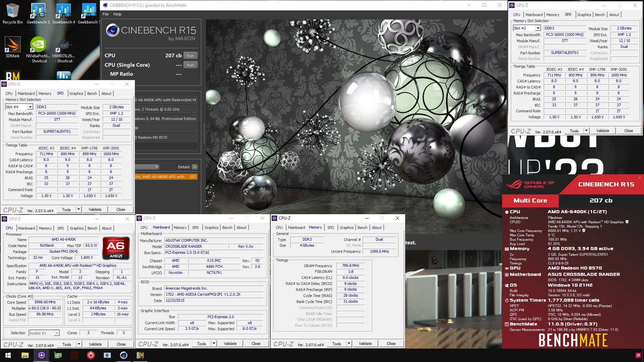Click the Cinebench R15 logo sphere
Viewport: 644px width, 362px height.
click(x=112, y=31)
